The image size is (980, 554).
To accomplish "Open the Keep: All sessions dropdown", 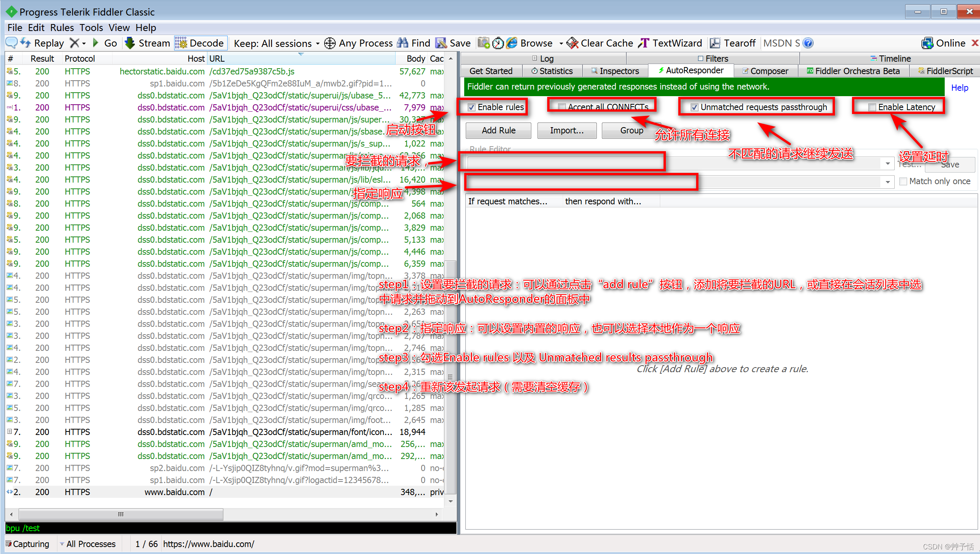I will point(277,43).
